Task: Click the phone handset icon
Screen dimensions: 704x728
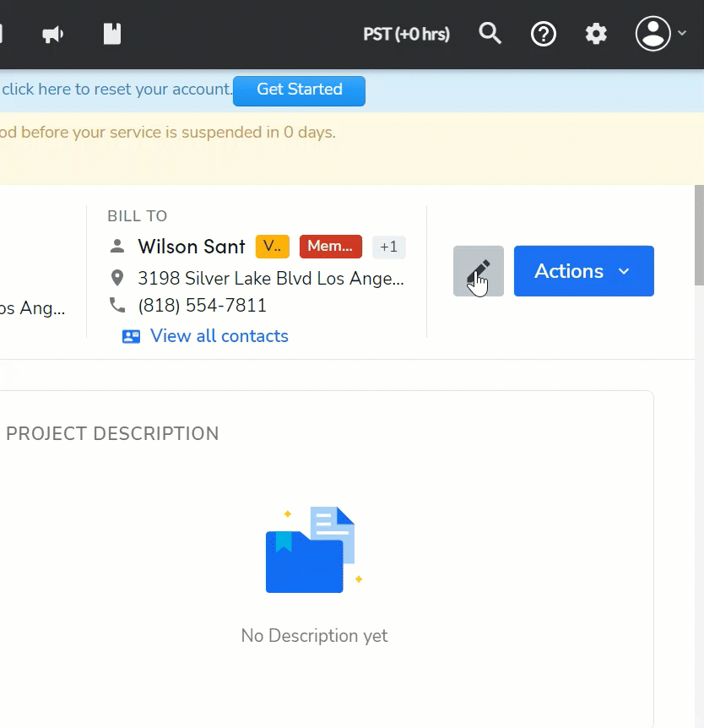Action: click(117, 305)
